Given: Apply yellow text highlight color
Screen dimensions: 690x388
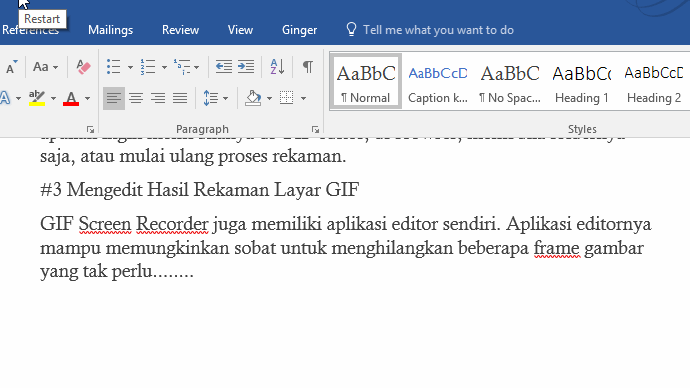Looking at the screenshot, I should (37, 98).
